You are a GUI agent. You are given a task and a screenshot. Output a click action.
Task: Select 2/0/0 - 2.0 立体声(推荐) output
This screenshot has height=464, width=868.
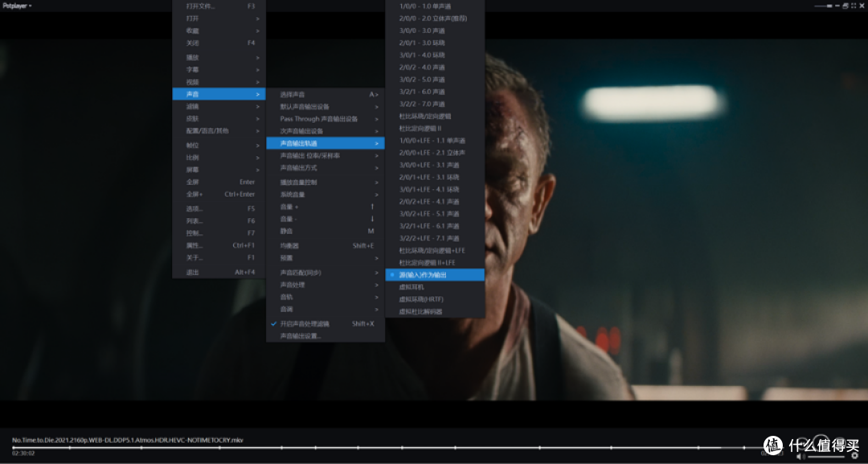pos(435,18)
